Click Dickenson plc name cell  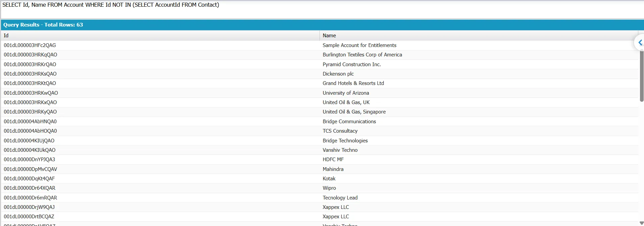(x=338, y=74)
